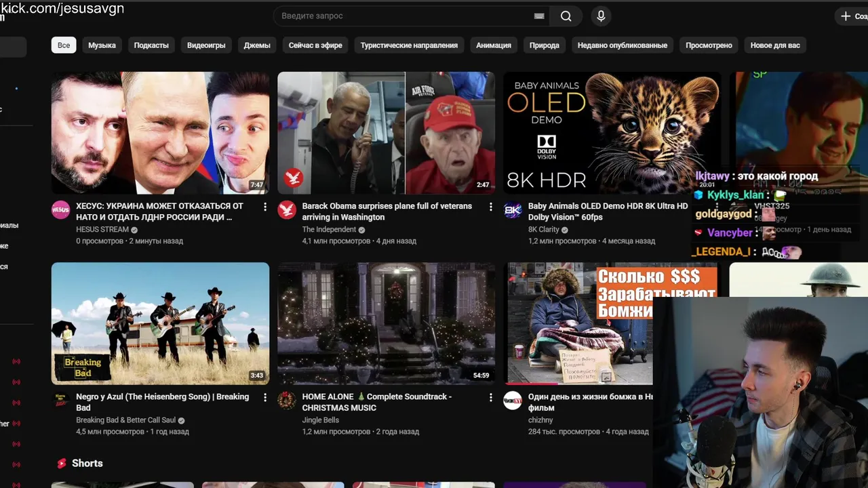868x488 pixels.
Task: Select the Подкасты filter chip
Action: pyautogui.click(x=151, y=45)
